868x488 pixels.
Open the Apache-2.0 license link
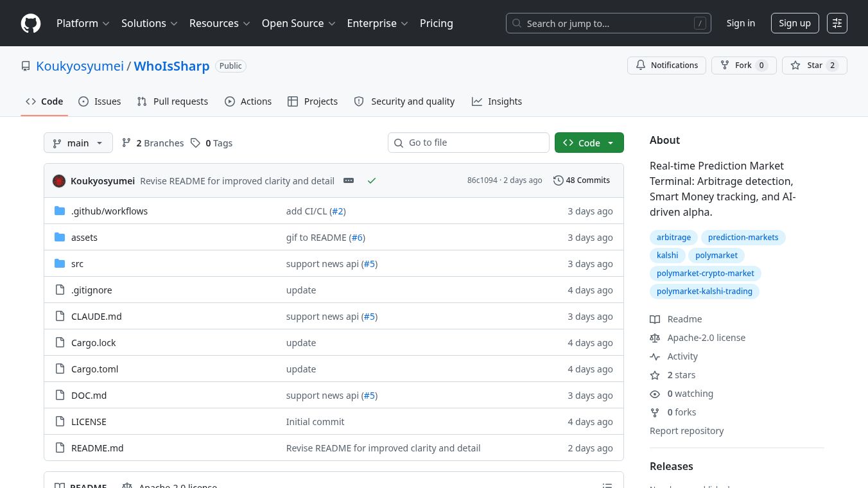706,338
